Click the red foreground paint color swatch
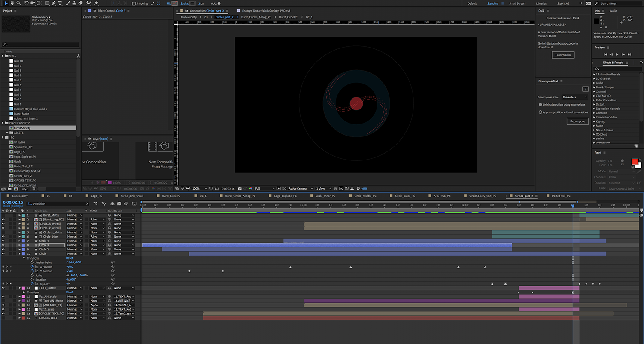Image resolution: width=644 pixels, height=344 pixels. 635,162
